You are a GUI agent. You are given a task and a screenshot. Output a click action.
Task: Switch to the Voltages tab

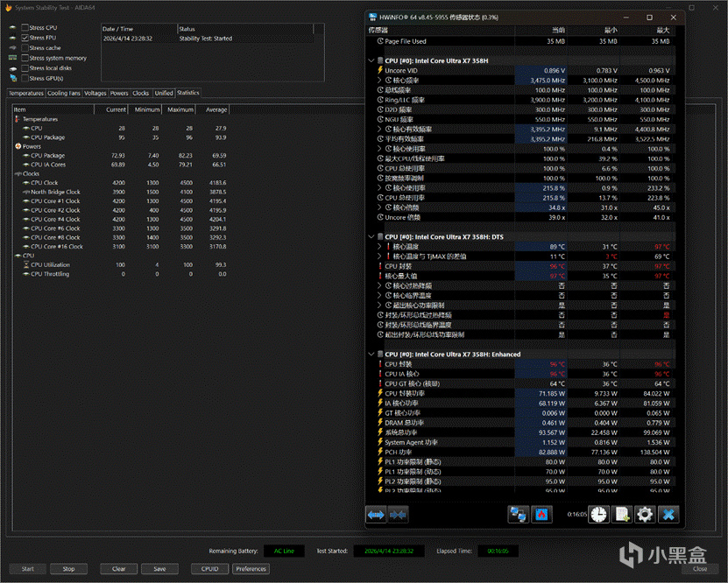tap(95, 93)
